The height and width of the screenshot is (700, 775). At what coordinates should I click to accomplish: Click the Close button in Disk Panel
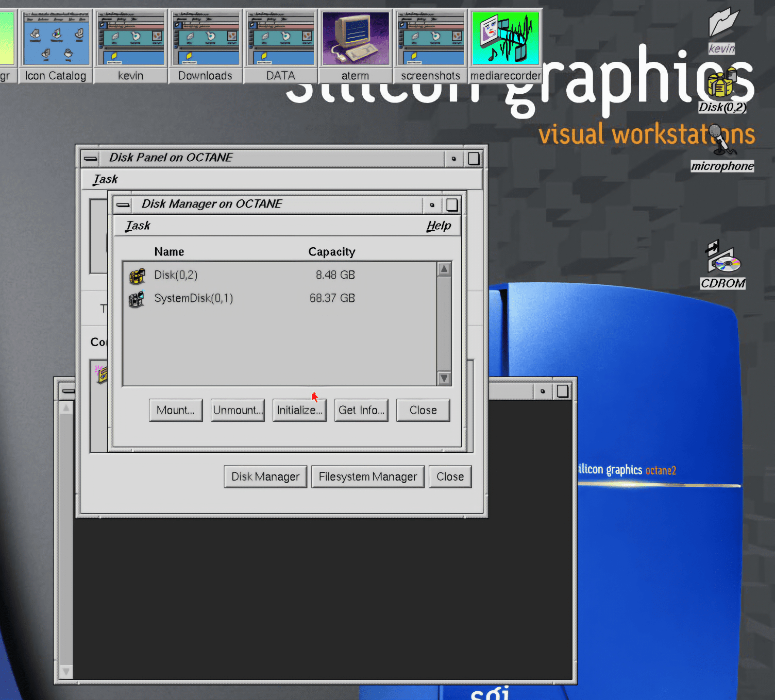[x=450, y=476]
